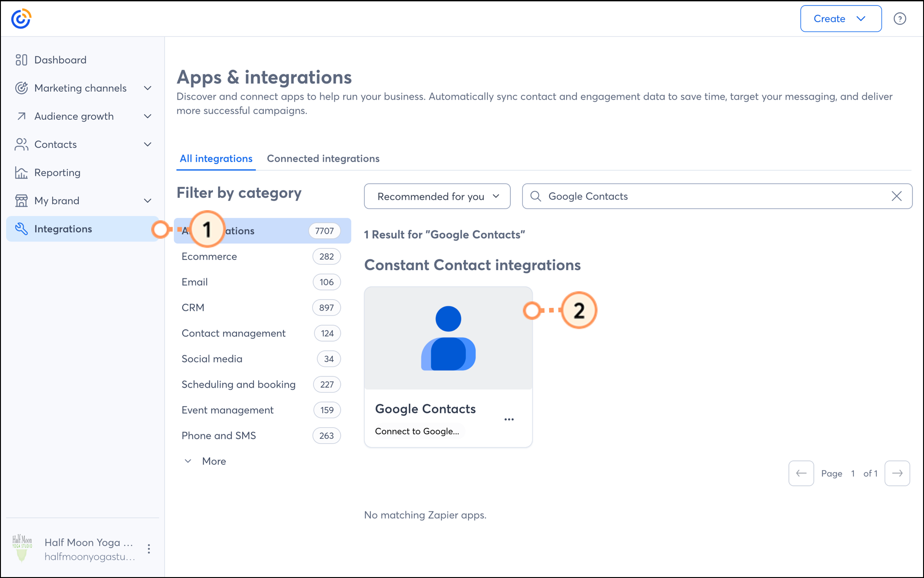Click the Contacts sidebar label
This screenshot has width=924, height=578.
coord(55,144)
